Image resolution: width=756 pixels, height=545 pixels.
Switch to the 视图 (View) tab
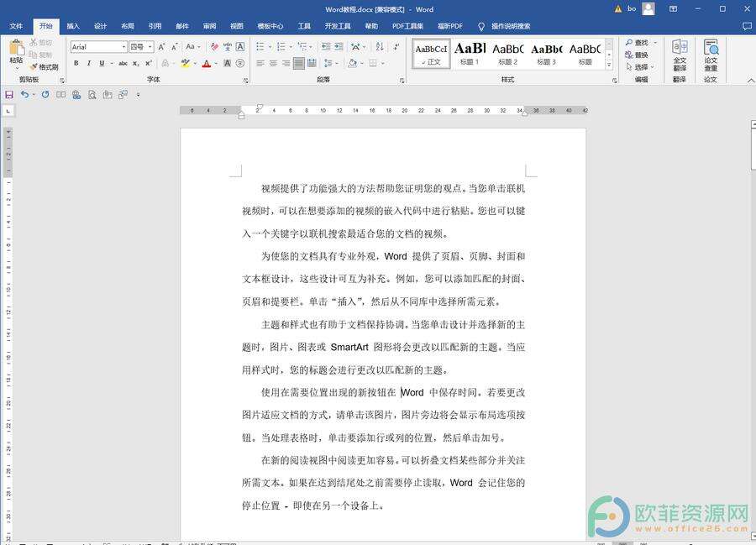tap(237, 26)
